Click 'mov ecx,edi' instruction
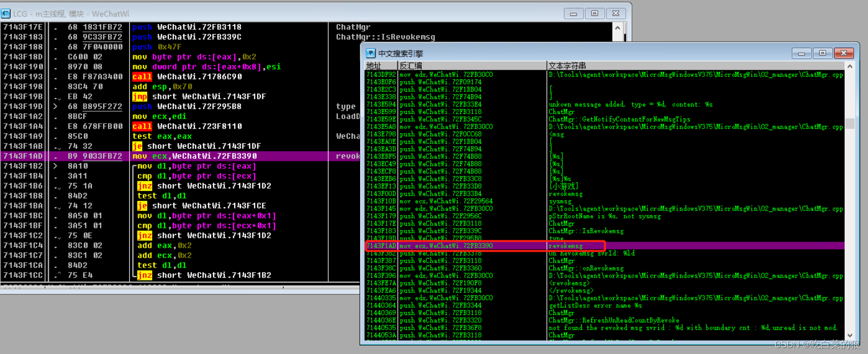Screen dimensions: 868x354 (x=159, y=116)
